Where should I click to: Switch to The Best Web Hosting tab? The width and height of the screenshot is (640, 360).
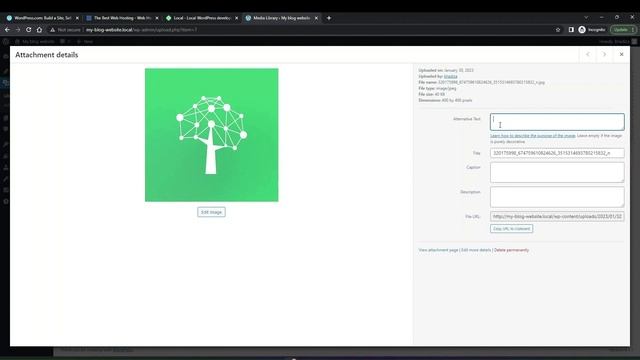(122, 18)
